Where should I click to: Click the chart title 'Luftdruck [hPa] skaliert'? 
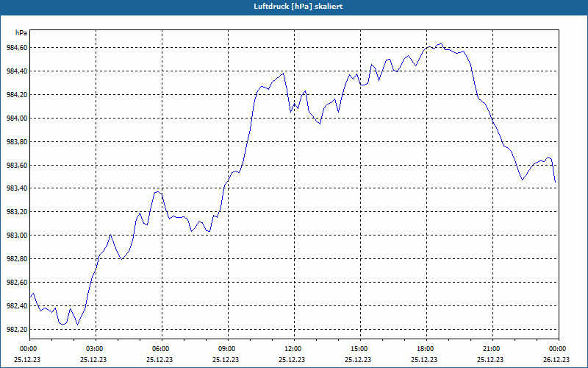point(298,7)
